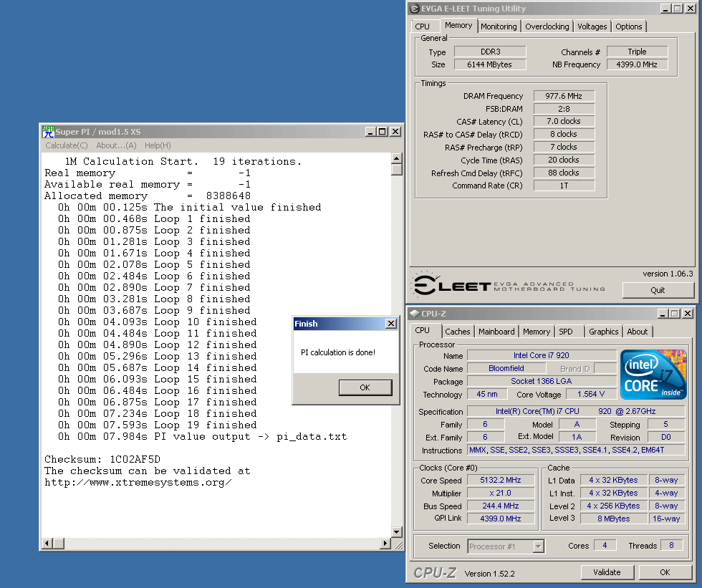
Task: Open Overclocking tab in E-LEET
Action: click(x=547, y=26)
